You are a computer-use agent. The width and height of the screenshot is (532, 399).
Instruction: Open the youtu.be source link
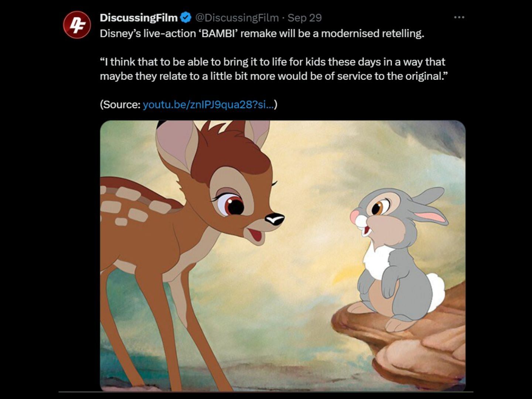coord(208,105)
